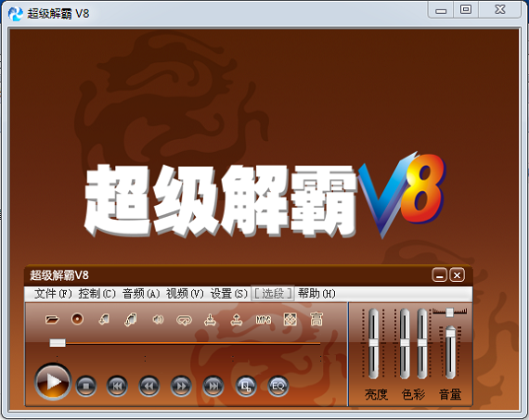Open the 控制(C) menu
This screenshot has height=420, width=529.
(97, 294)
